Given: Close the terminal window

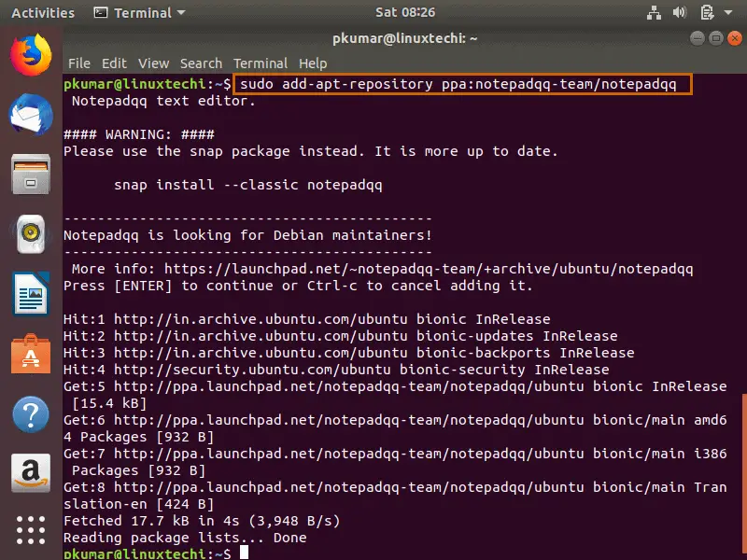Looking at the screenshot, I should [x=735, y=38].
